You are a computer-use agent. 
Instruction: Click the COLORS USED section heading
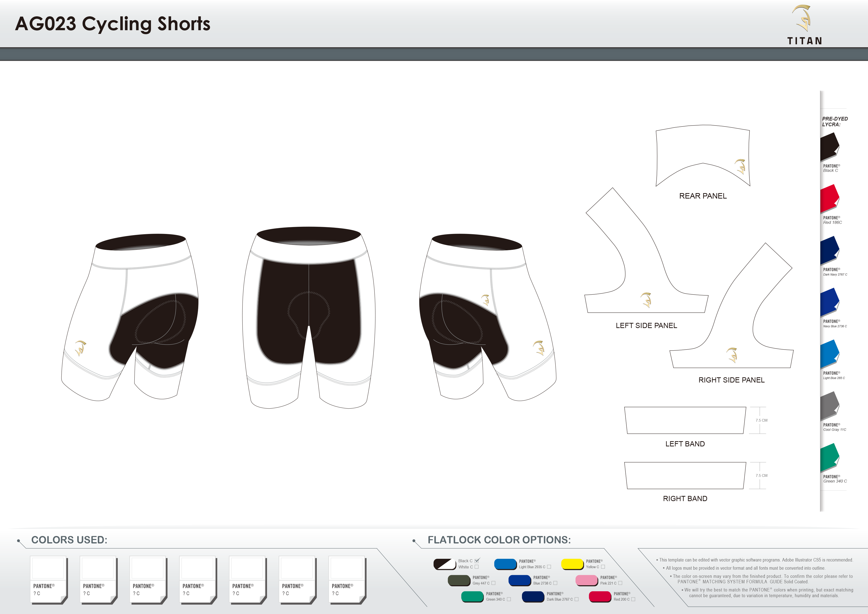click(69, 540)
